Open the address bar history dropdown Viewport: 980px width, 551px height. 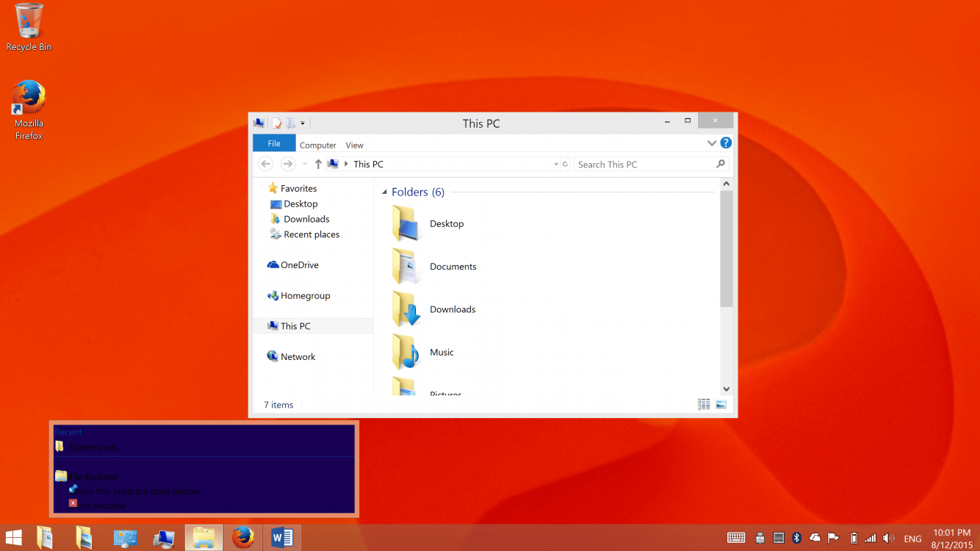[555, 165]
